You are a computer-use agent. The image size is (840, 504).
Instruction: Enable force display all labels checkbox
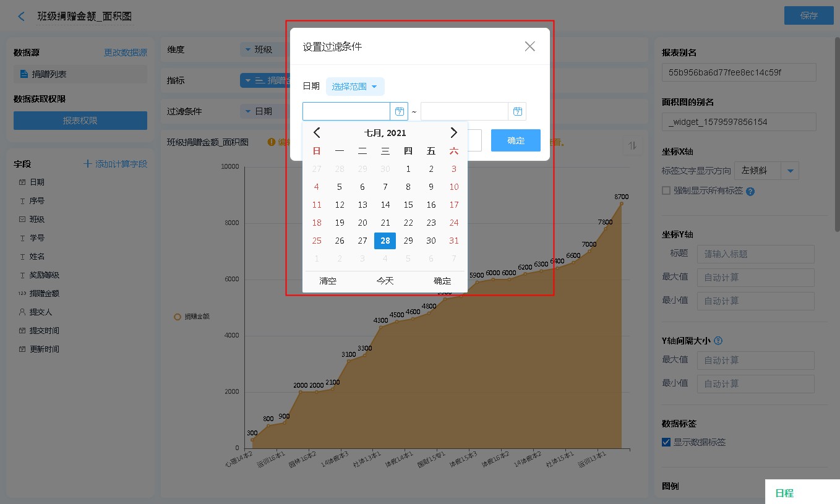[666, 190]
